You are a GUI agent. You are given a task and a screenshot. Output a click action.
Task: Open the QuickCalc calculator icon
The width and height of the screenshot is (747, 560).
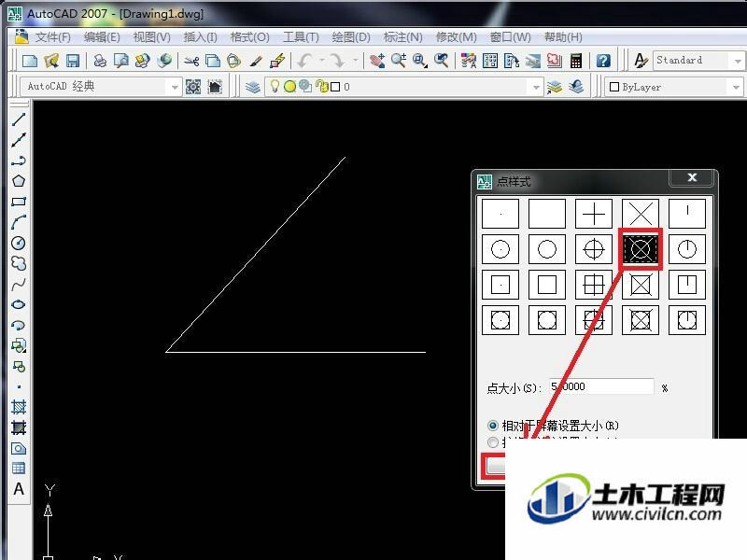pyautogui.click(x=575, y=61)
